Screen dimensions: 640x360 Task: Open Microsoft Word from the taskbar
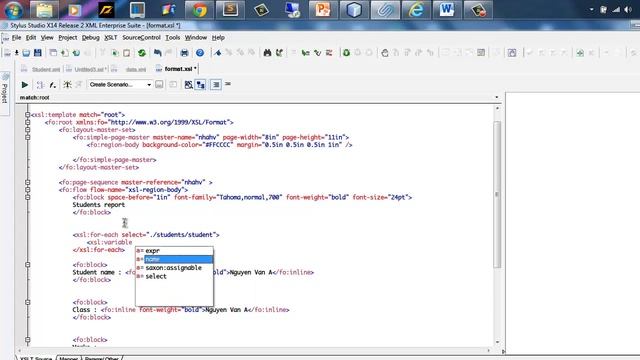click(x=447, y=10)
